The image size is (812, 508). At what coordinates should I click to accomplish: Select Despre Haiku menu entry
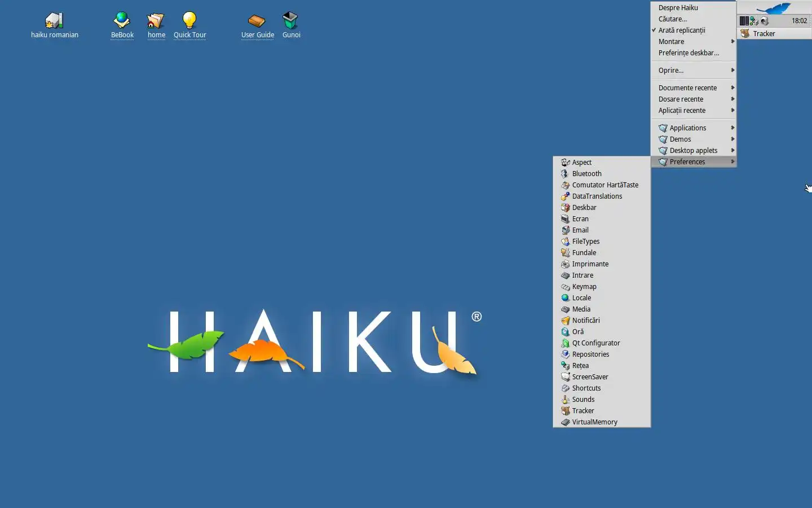pyautogui.click(x=694, y=8)
